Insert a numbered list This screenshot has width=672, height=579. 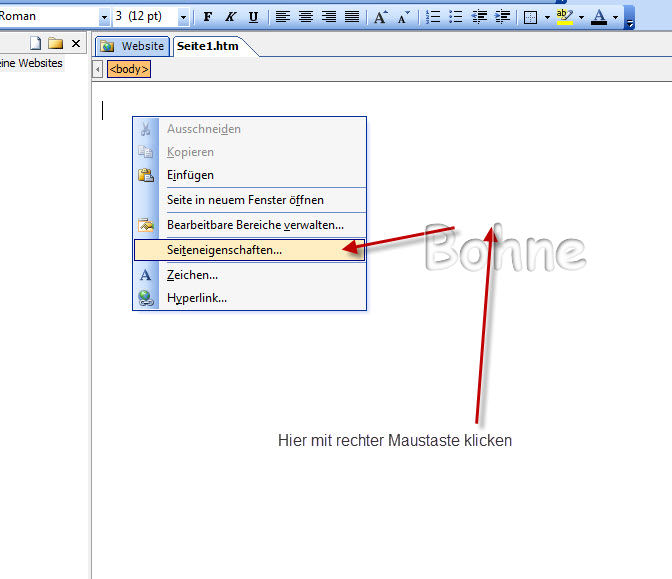pyautogui.click(x=433, y=17)
